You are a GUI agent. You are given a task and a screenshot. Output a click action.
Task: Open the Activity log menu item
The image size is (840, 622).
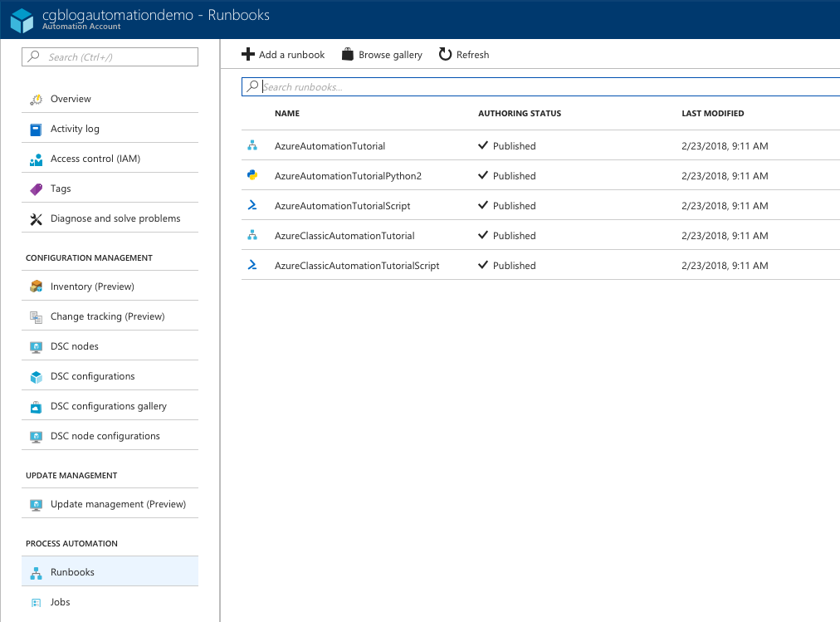click(110, 129)
